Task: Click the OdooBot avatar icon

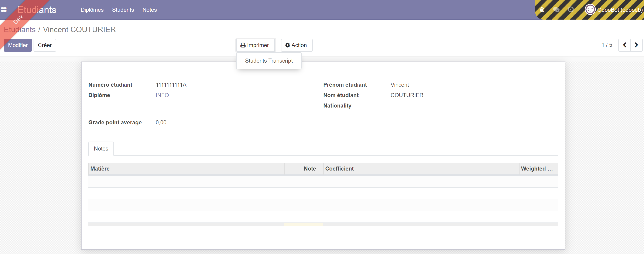Action: pyautogui.click(x=590, y=10)
